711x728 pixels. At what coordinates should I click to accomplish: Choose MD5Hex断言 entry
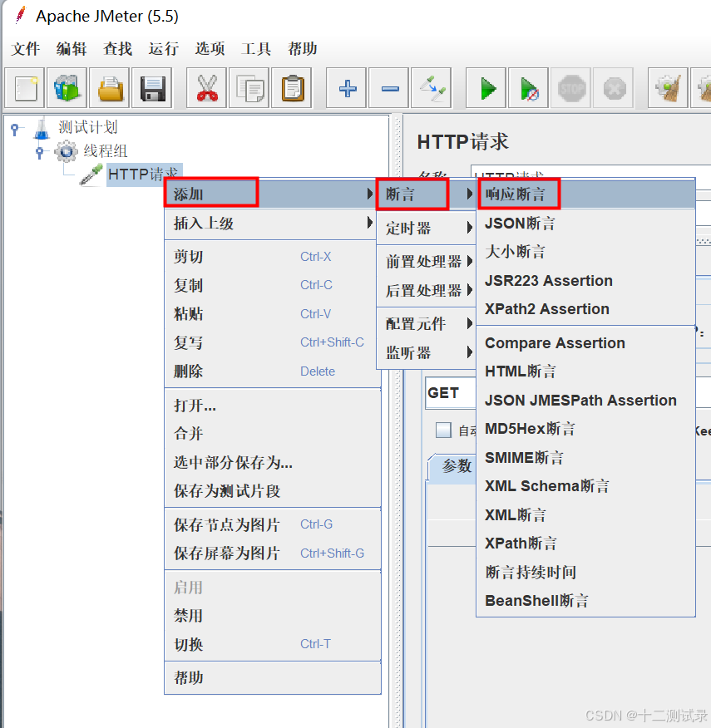(x=585, y=429)
